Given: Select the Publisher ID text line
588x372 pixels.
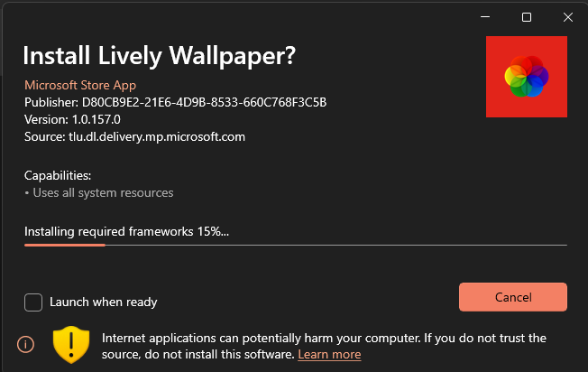Looking at the screenshot, I should click(x=175, y=102).
